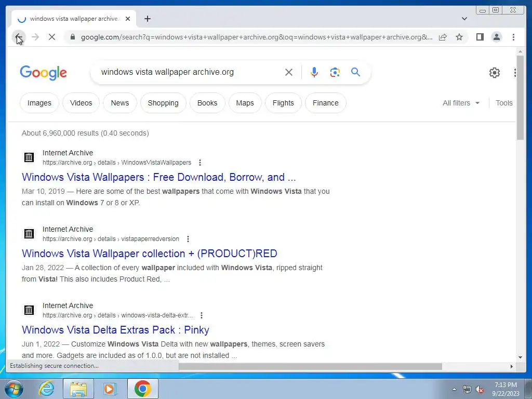532x399 pixels.
Task: Go to the Google logo homepage
Action: [x=44, y=73]
